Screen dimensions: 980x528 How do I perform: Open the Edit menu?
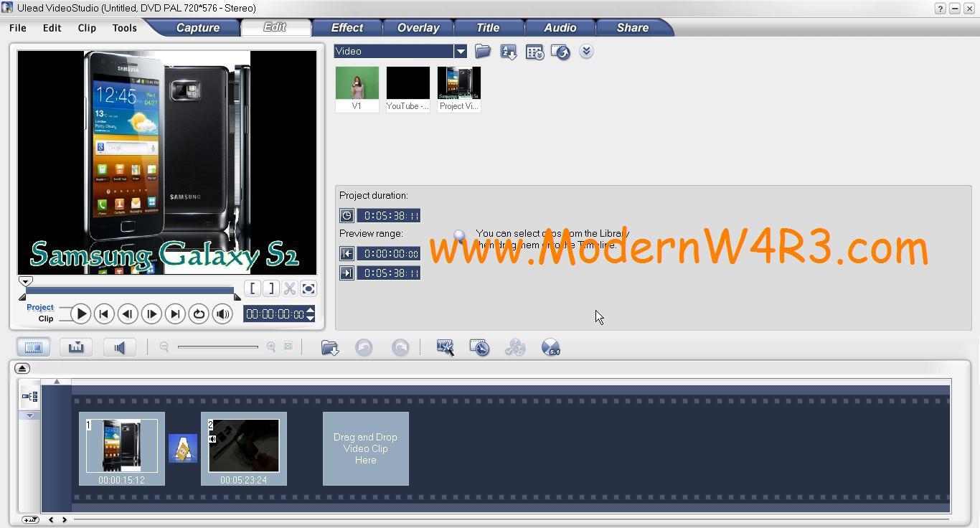click(x=52, y=28)
